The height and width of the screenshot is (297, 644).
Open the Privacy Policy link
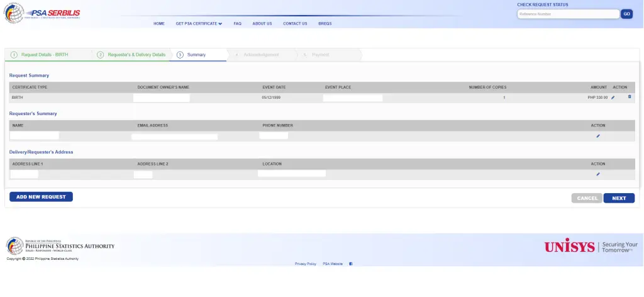306,264
